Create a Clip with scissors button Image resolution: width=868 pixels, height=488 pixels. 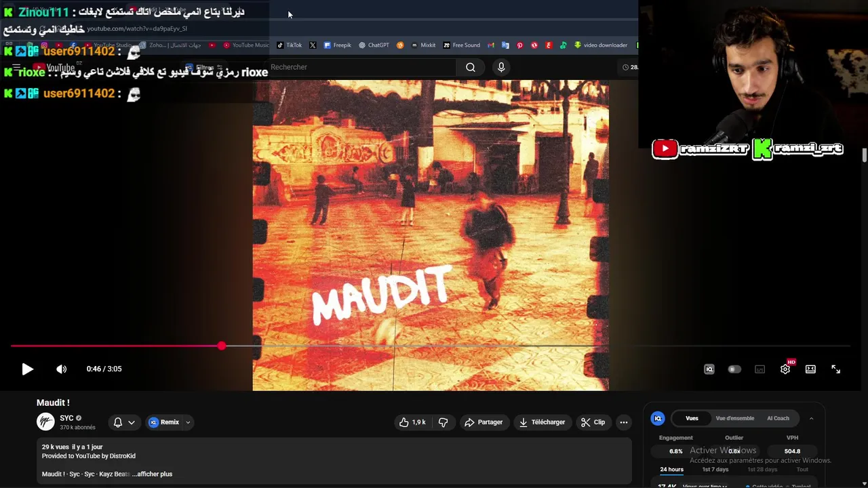593,422
